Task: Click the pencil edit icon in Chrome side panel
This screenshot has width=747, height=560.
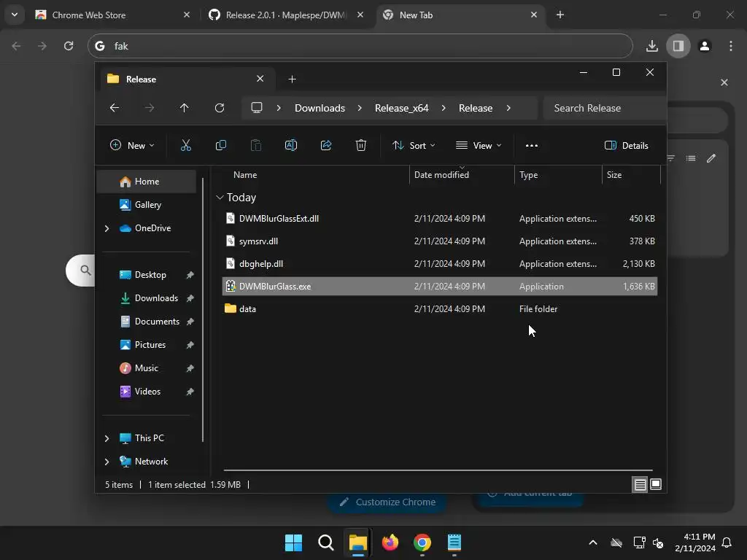Action: [711, 158]
